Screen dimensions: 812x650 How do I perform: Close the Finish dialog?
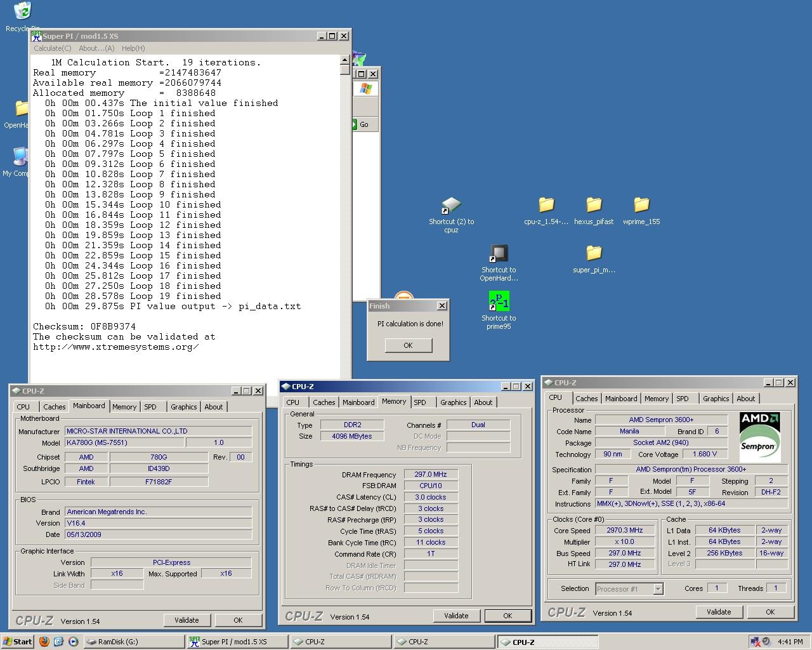pyautogui.click(x=442, y=306)
